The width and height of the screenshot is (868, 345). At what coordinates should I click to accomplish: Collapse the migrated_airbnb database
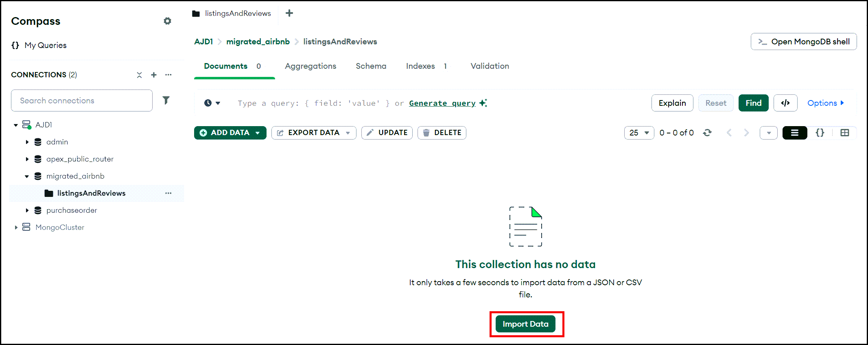27,176
